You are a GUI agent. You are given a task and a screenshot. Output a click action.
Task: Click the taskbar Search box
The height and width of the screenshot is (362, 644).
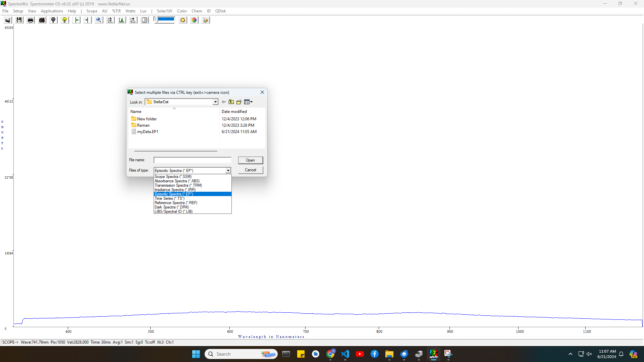(x=241, y=354)
